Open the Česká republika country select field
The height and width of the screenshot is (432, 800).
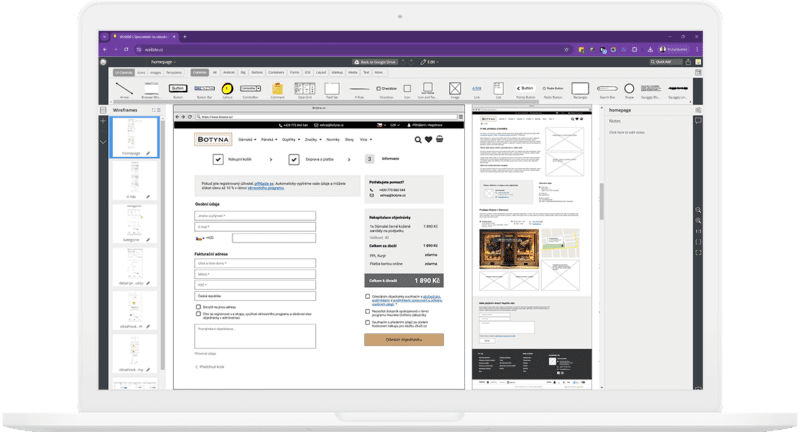pos(256,296)
